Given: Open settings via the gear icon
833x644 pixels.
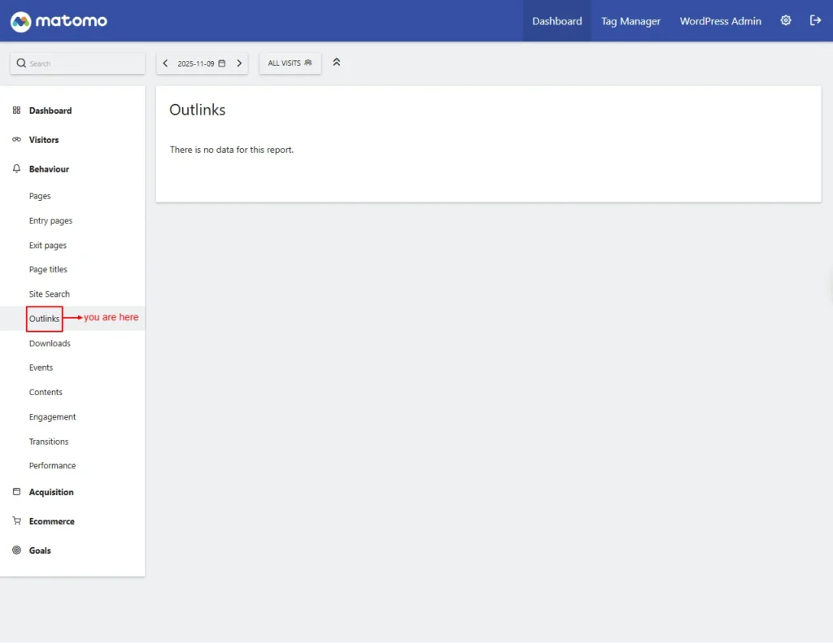Looking at the screenshot, I should click(x=786, y=21).
